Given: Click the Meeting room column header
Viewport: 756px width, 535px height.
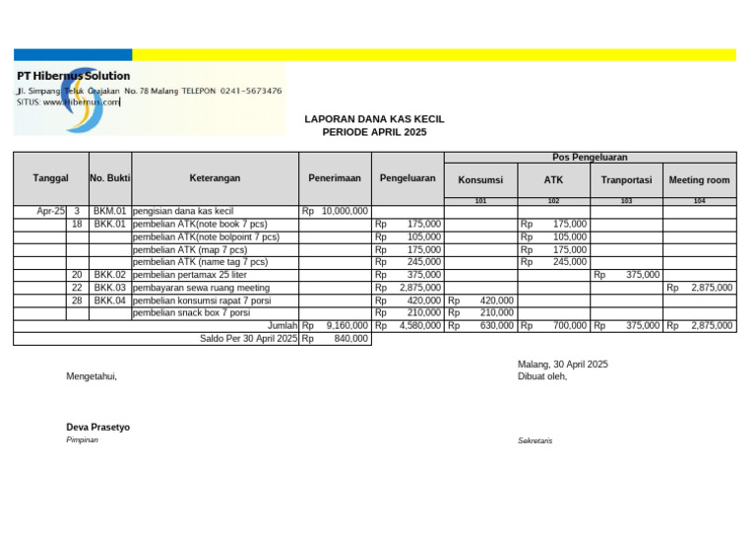Looking at the screenshot, I should [x=699, y=180].
